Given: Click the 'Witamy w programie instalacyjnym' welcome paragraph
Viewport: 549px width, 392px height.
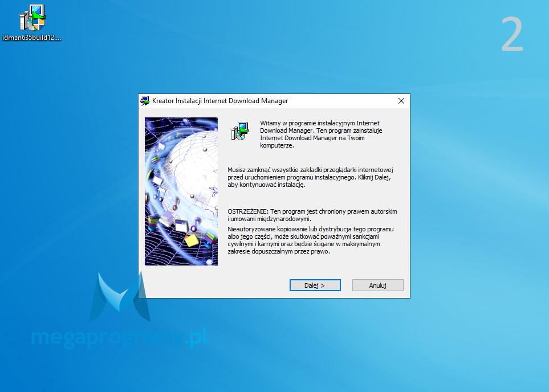Looking at the screenshot, I should (321, 134).
